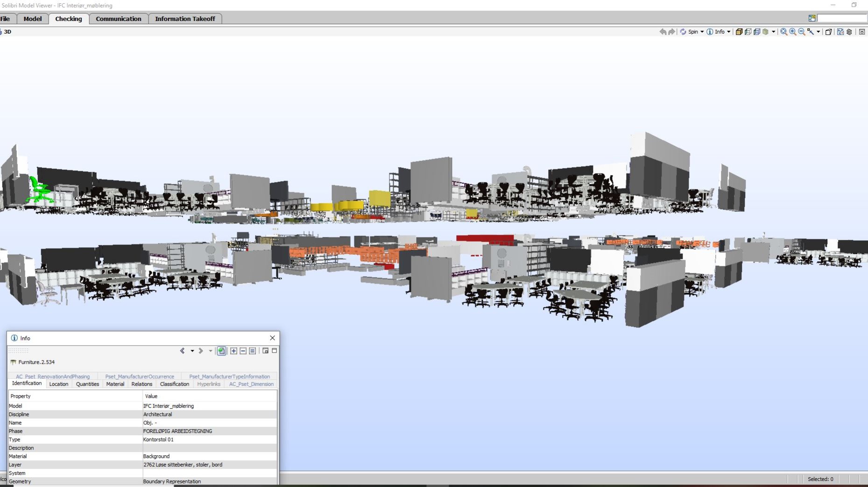
Task: Select the 'IFC Interiør_møblering' model value
Action: [168, 406]
